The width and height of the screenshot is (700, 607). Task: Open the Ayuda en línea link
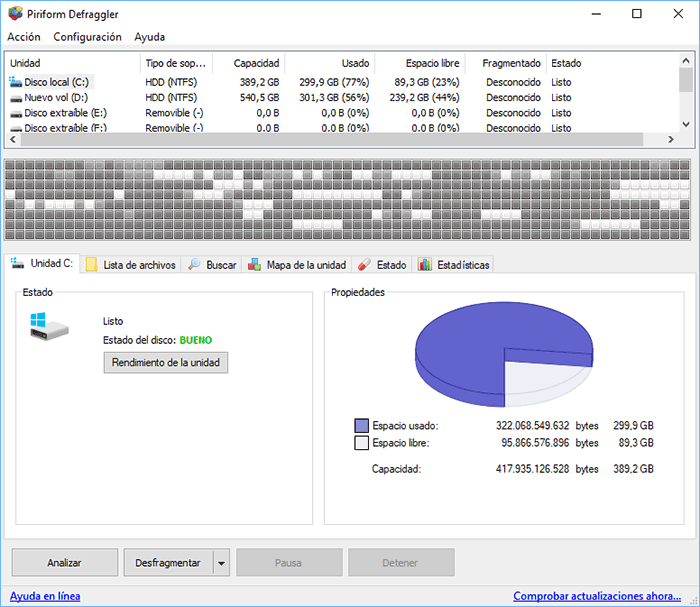(45, 596)
